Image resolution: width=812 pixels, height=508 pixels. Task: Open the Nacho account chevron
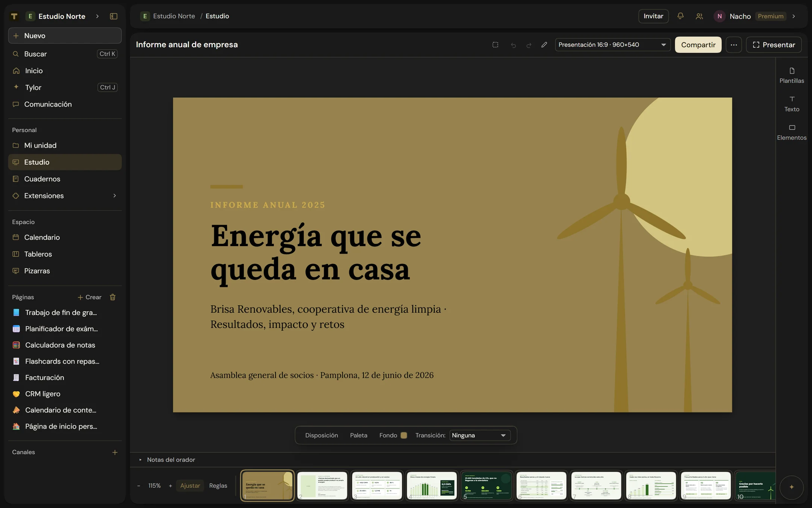tap(794, 16)
